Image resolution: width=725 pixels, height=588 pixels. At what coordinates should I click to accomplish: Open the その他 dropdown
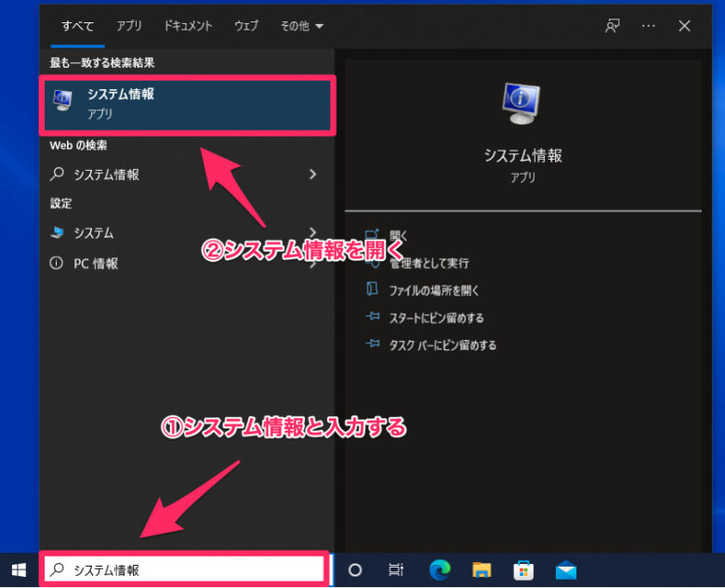[x=301, y=26]
